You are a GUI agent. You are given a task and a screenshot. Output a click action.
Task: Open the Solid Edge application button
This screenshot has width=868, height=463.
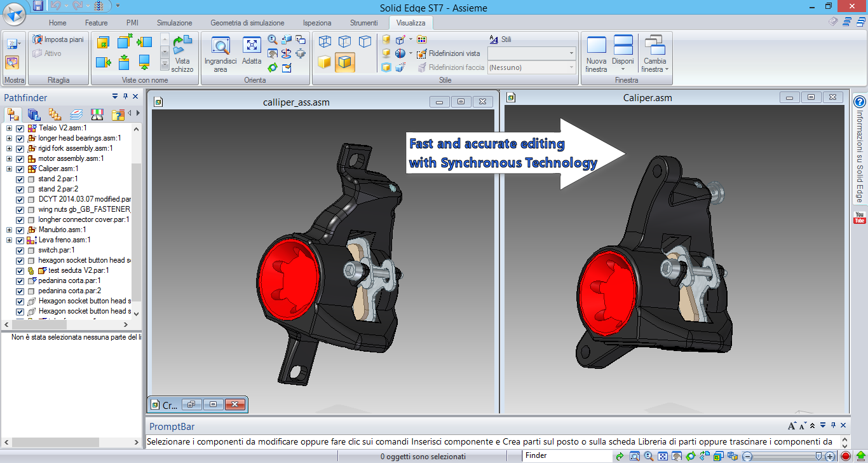point(14,12)
